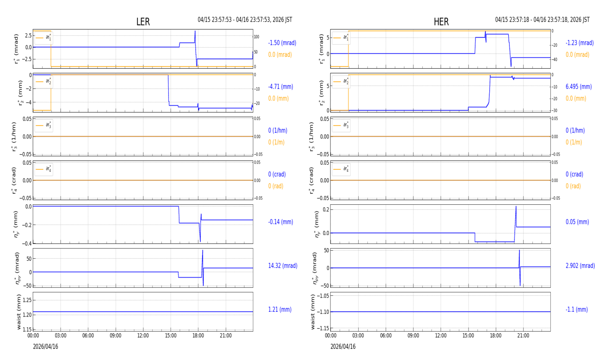Click the HER waist value -1.1 (mm)
The height and width of the screenshot is (364, 595).
tap(576, 310)
